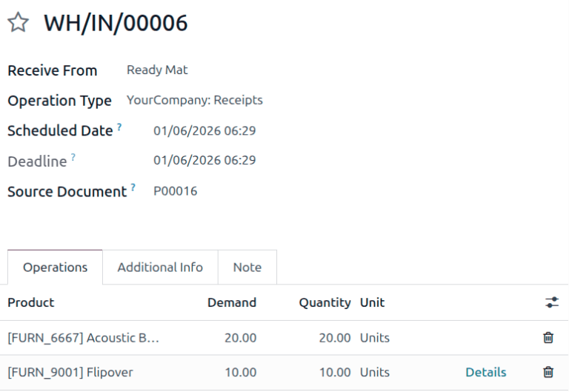Select the [FURN_9001] Flipover product cell
Screen dimensions: 569x392
tap(70, 372)
